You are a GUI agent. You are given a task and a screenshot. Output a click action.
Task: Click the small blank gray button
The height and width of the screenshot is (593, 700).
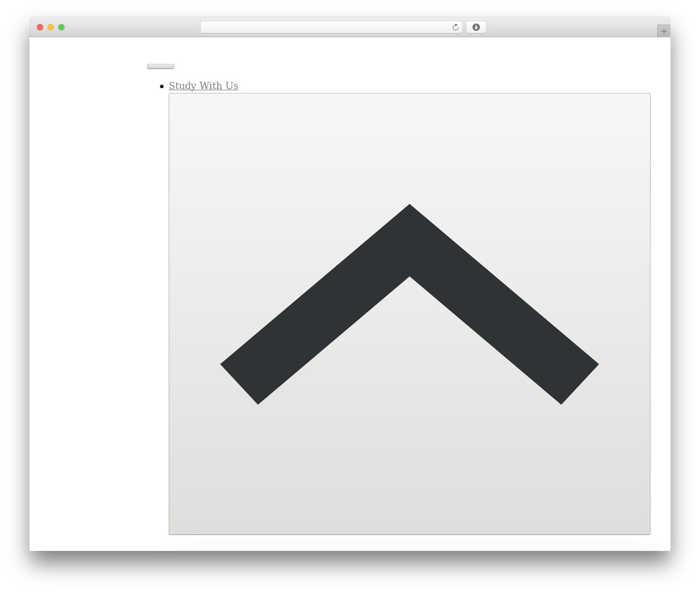tap(161, 67)
